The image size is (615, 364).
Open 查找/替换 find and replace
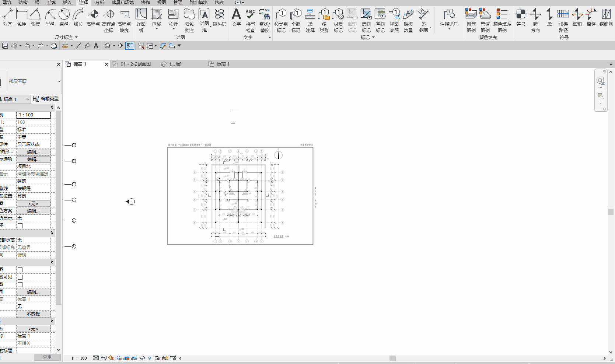[265, 21]
